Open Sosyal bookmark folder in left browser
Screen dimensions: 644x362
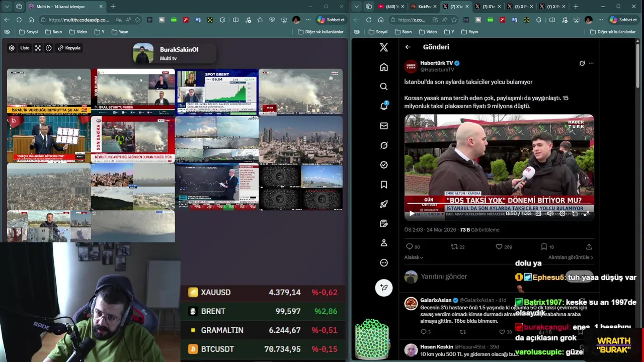tap(28, 32)
